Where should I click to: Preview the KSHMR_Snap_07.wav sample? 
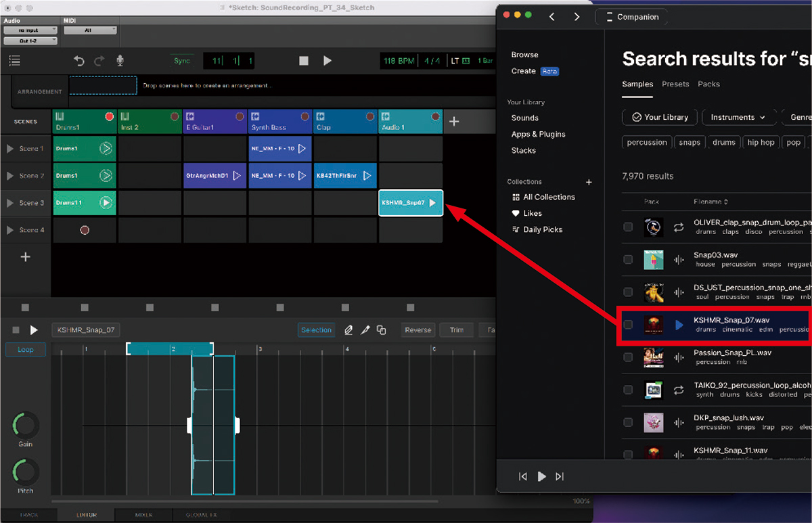(x=679, y=325)
